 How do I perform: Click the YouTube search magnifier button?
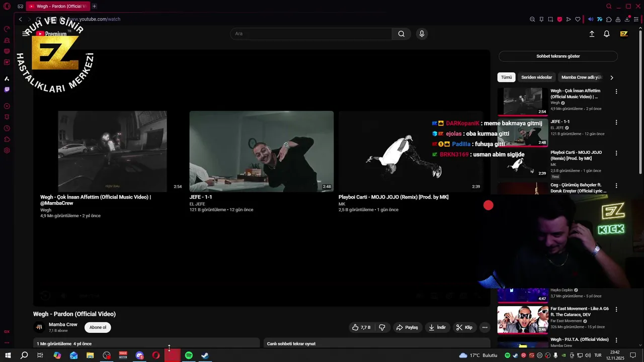(401, 34)
